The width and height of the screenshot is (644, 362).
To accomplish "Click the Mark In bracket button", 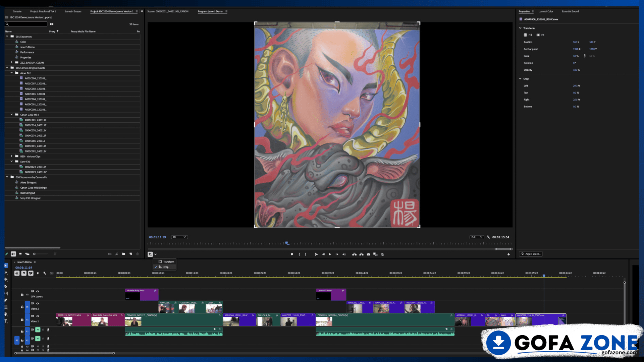I will point(299,254).
